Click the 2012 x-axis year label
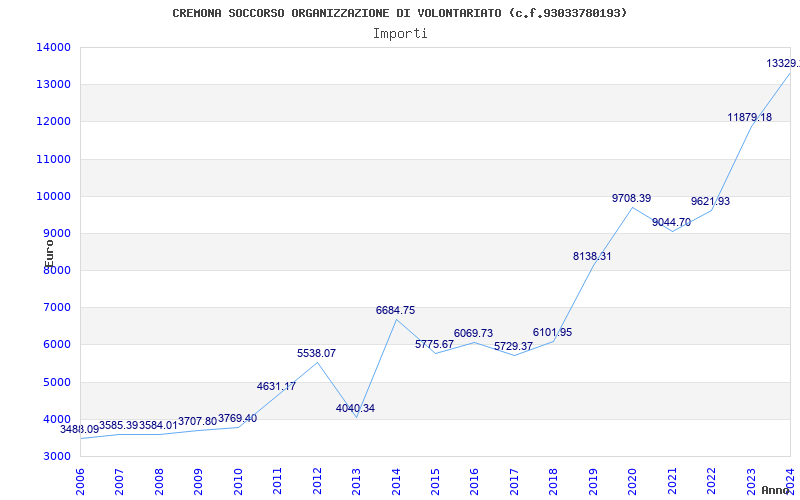 (317, 482)
